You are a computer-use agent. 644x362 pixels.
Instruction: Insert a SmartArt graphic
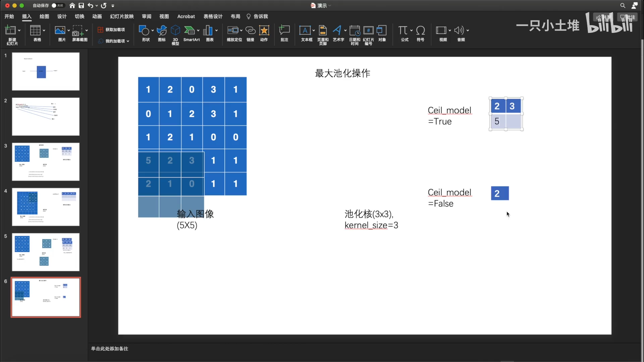tap(191, 34)
